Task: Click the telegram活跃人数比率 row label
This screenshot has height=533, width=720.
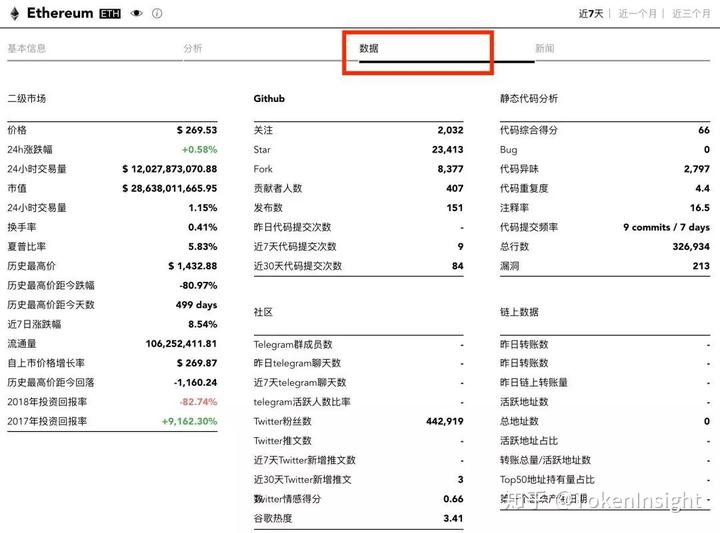Action: tap(302, 402)
